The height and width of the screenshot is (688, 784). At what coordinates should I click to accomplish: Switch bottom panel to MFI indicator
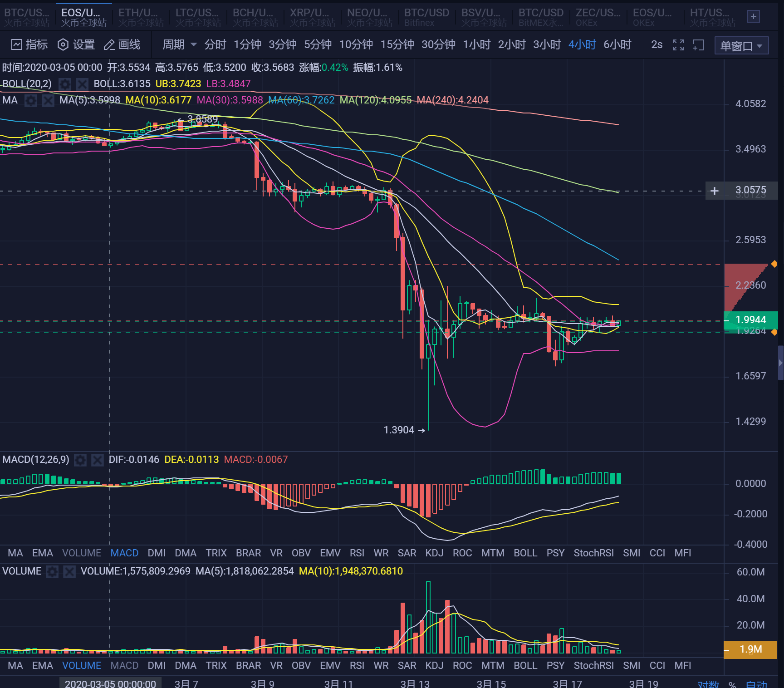coord(683,666)
